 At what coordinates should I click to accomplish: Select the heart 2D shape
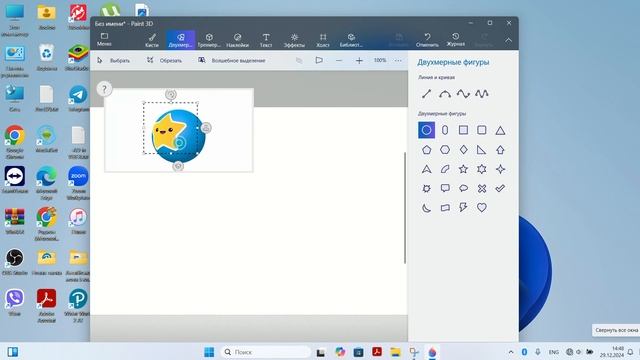click(x=482, y=208)
